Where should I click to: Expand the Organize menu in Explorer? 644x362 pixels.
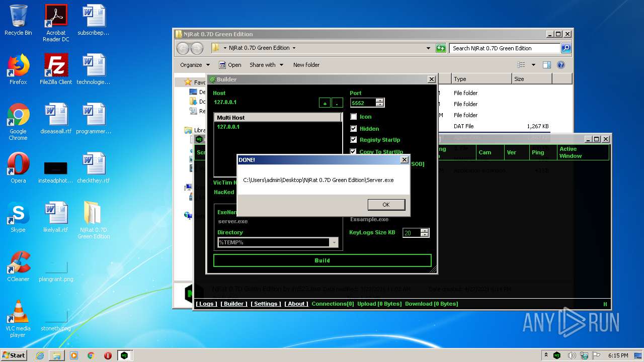(x=195, y=65)
